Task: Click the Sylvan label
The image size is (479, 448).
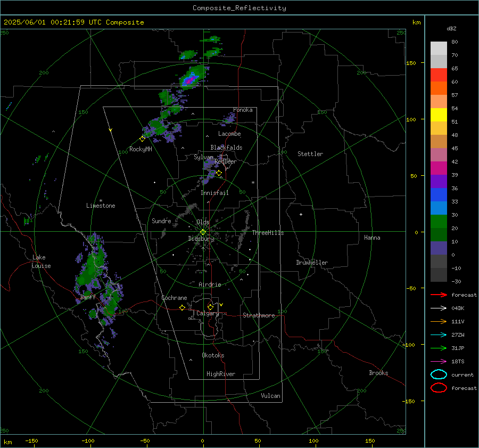Action: point(203,157)
